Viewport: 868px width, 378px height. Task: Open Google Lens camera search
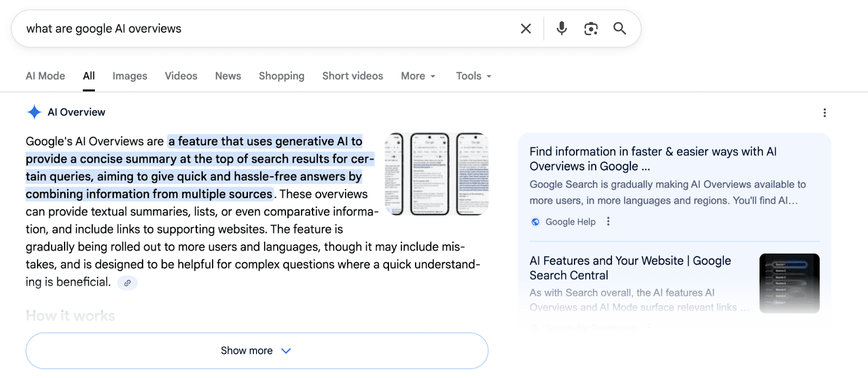click(591, 28)
